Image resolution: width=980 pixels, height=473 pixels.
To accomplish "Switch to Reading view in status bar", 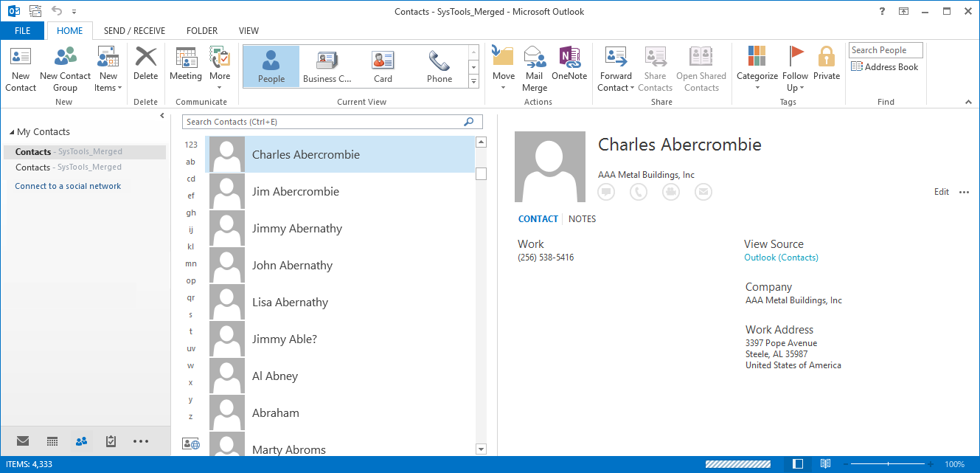I will pos(825,464).
